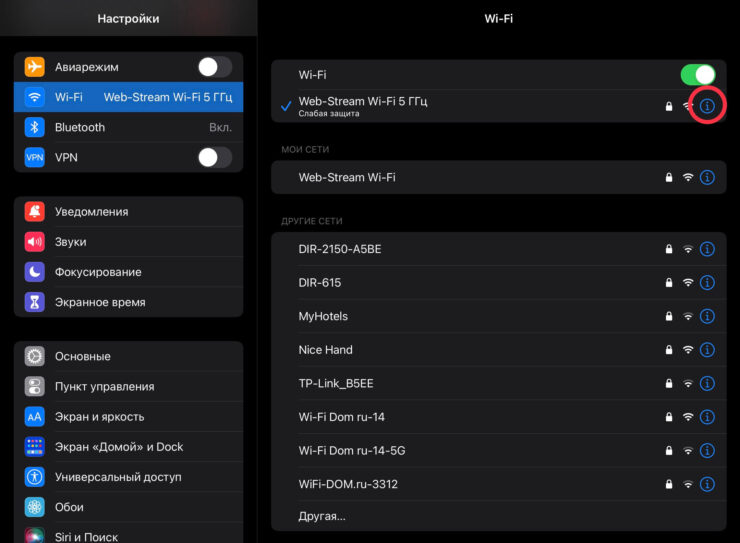Click the Bluetooth icon in sidebar

coord(34,127)
